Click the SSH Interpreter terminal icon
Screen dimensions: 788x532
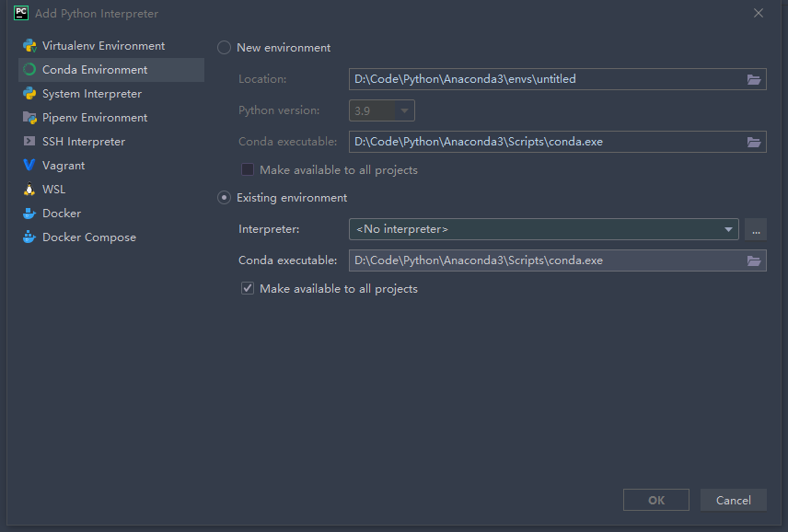tap(29, 141)
